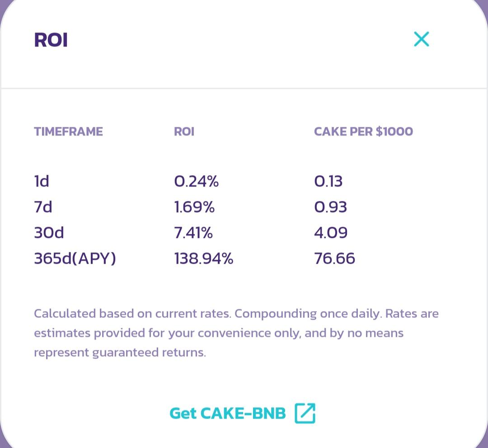Image resolution: width=488 pixels, height=448 pixels.
Task: Click the ROI column header
Action: tap(184, 131)
